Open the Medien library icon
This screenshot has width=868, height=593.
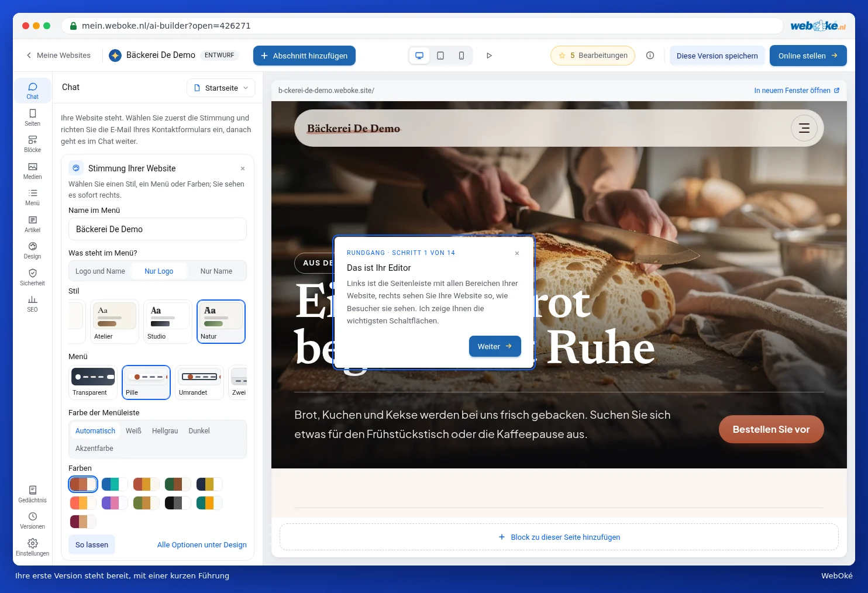pyautogui.click(x=32, y=171)
